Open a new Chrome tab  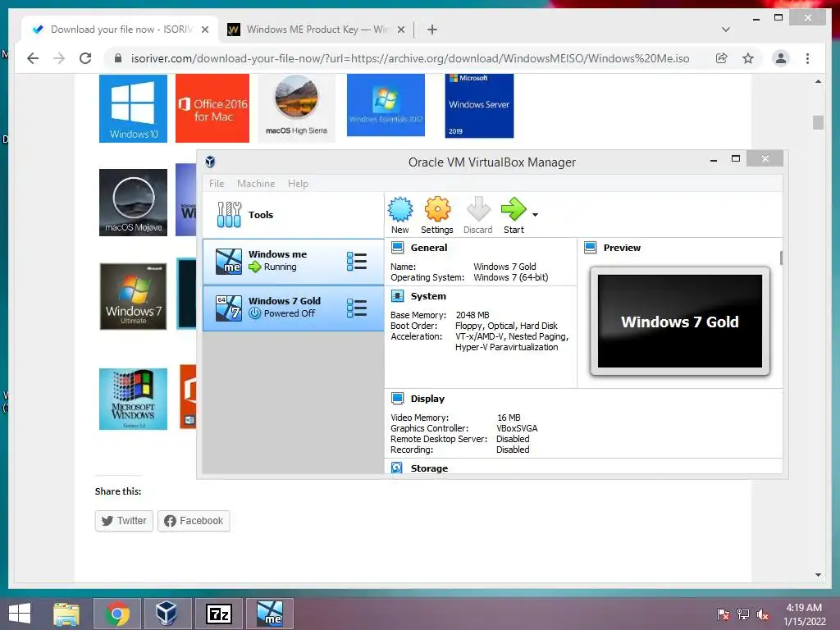pyautogui.click(x=432, y=30)
